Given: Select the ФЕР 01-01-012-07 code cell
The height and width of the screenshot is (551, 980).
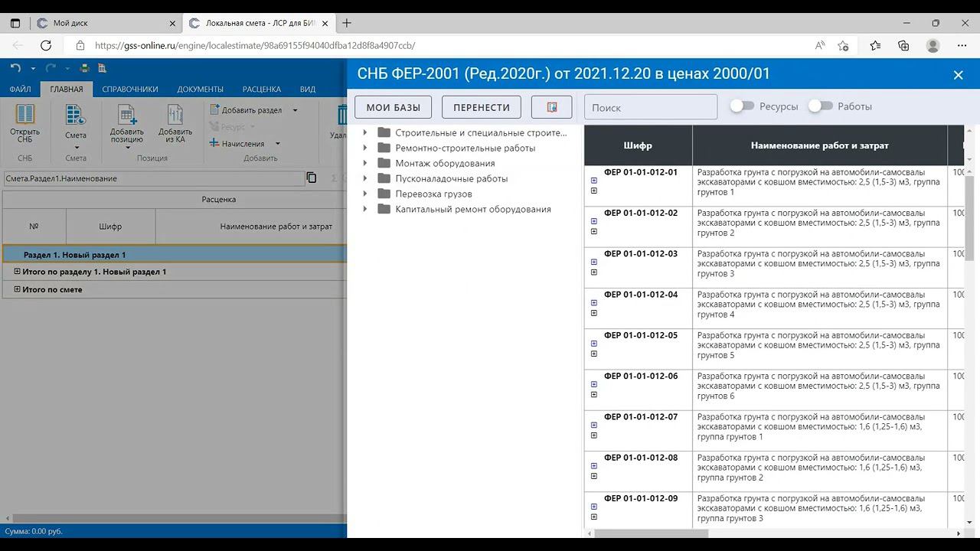Looking at the screenshot, I should (x=638, y=431).
